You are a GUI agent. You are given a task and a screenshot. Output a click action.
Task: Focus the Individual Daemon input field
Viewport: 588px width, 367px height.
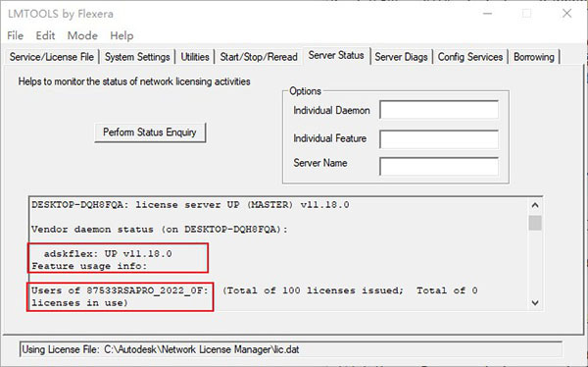coord(439,110)
